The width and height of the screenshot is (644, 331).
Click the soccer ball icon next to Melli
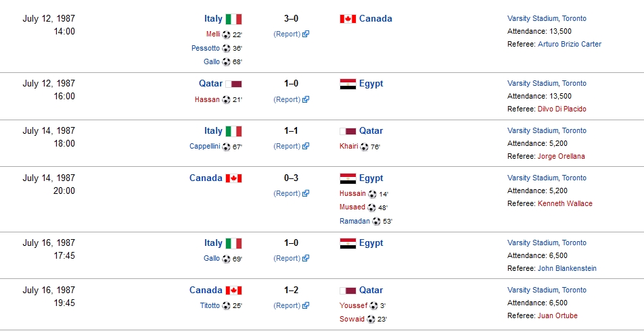pos(226,34)
